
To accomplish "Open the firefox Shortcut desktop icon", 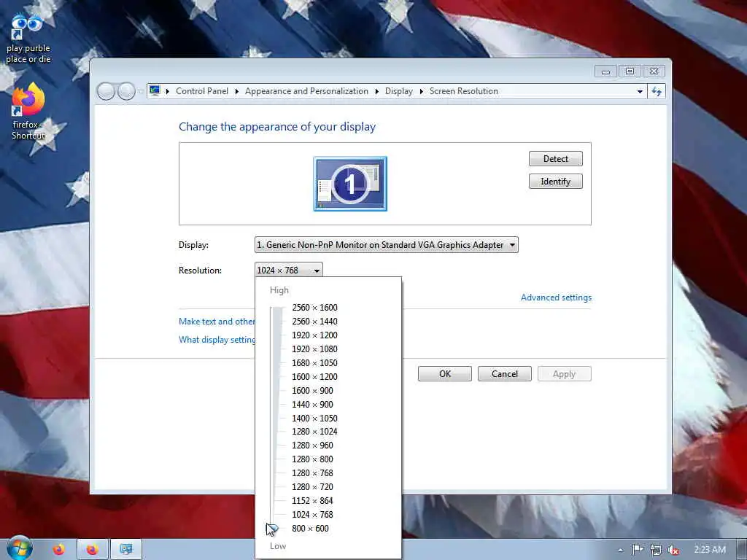I will pos(28,112).
